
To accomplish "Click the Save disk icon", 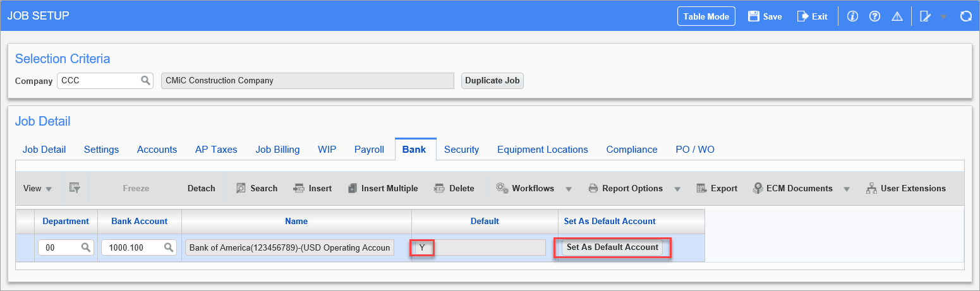I will click(753, 16).
